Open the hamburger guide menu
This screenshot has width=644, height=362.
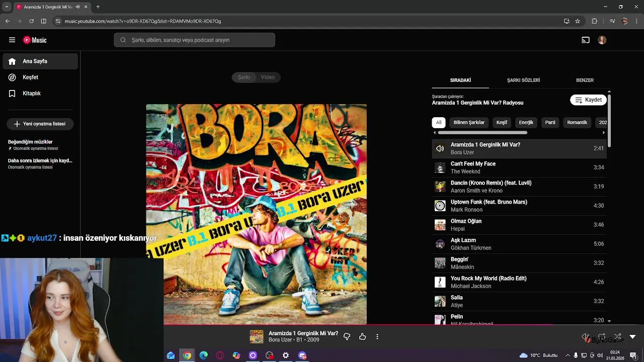(x=12, y=40)
